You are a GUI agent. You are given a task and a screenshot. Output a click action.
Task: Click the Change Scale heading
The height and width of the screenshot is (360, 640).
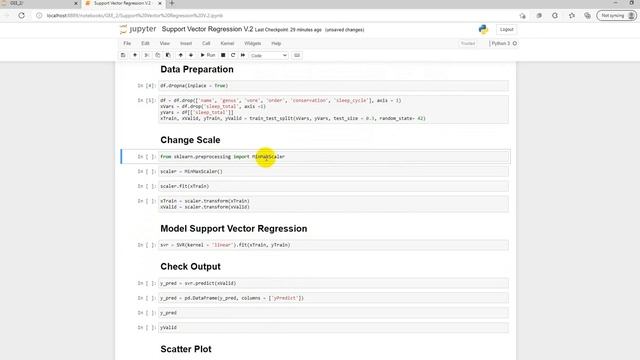point(190,140)
